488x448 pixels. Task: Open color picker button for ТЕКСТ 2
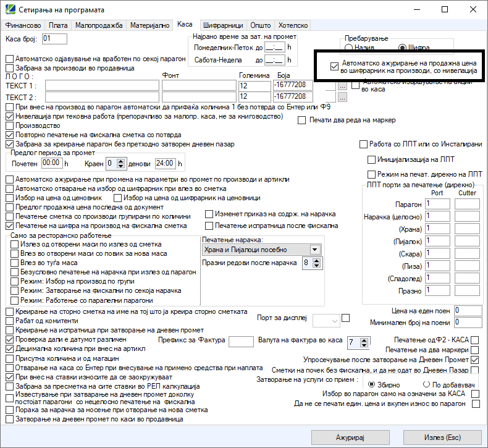pos(342,97)
